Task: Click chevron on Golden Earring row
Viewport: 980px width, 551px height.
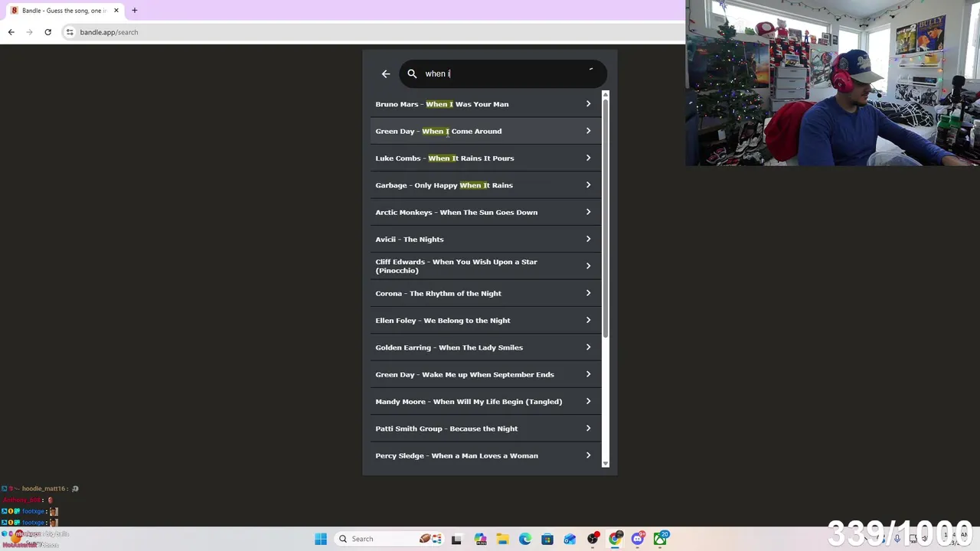Action: click(588, 347)
